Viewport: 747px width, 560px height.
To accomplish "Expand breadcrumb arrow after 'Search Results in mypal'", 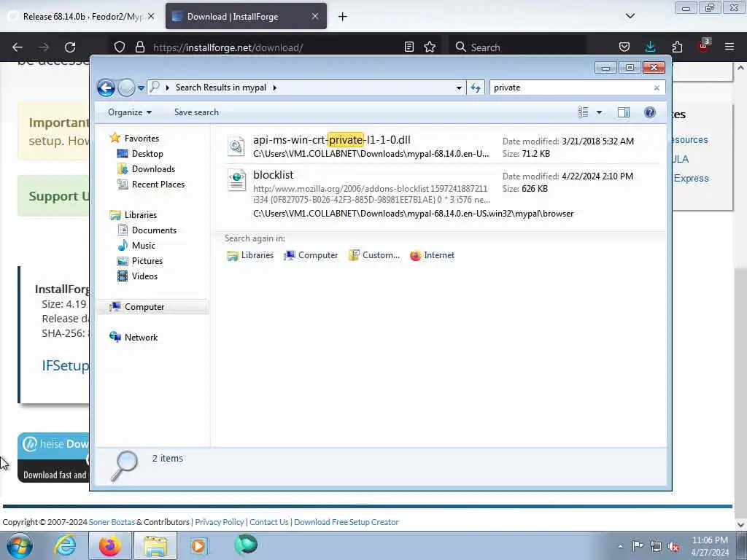I will click(x=275, y=87).
